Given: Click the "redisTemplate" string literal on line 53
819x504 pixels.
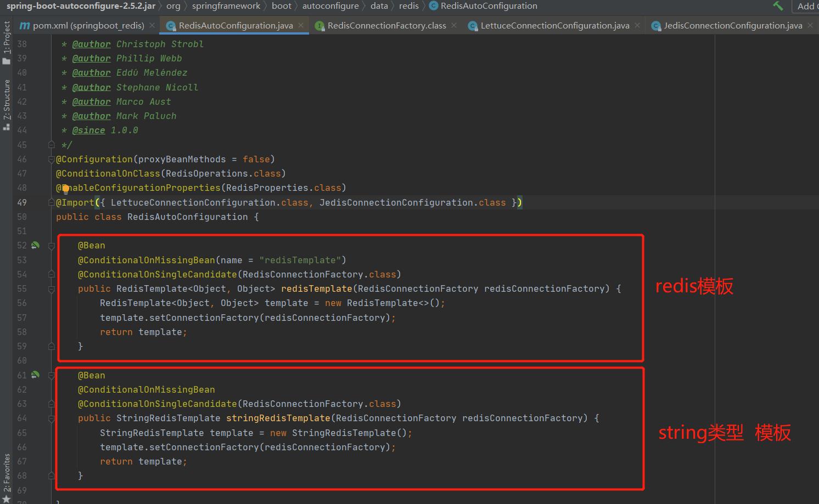Looking at the screenshot, I should point(300,260).
